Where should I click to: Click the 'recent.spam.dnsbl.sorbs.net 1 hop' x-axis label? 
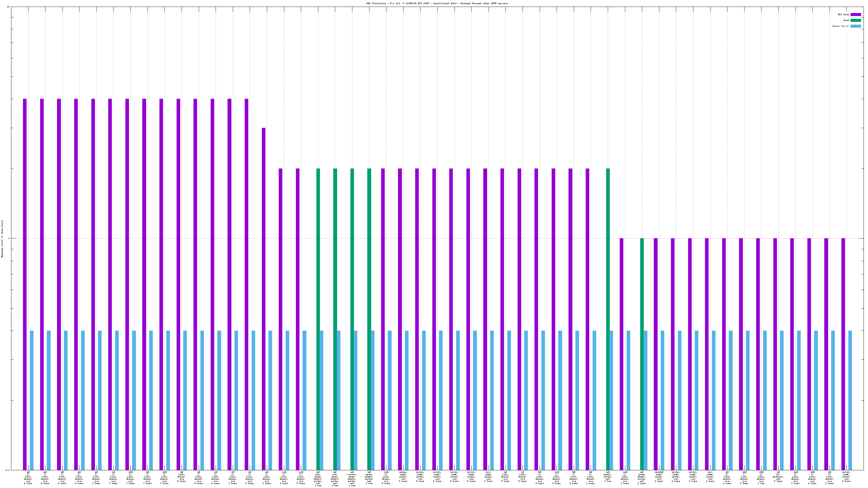pyautogui.click(x=352, y=479)
